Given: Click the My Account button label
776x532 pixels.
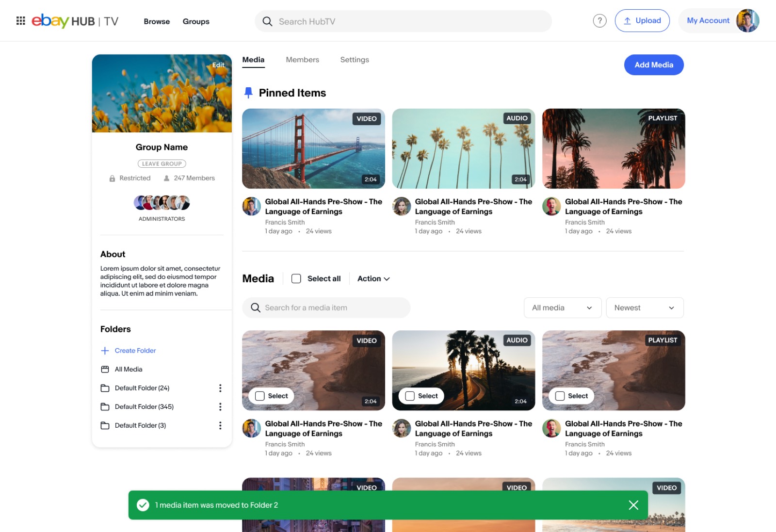Looking at the screenshot, I should (708, 20).
